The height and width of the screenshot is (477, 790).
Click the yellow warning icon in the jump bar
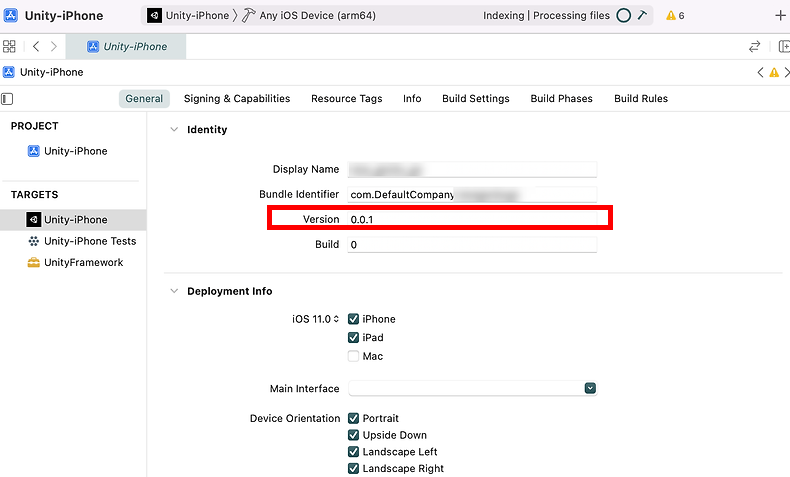click(774, 73)
